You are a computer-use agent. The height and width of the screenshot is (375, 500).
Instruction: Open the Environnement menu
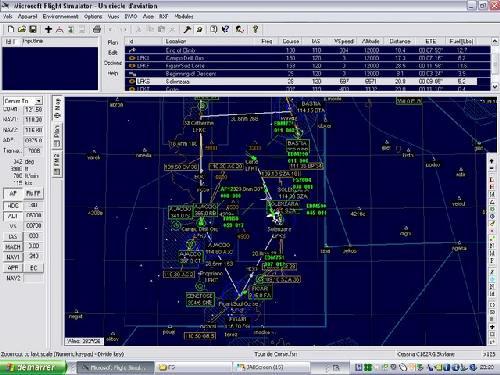coord(61,16)
